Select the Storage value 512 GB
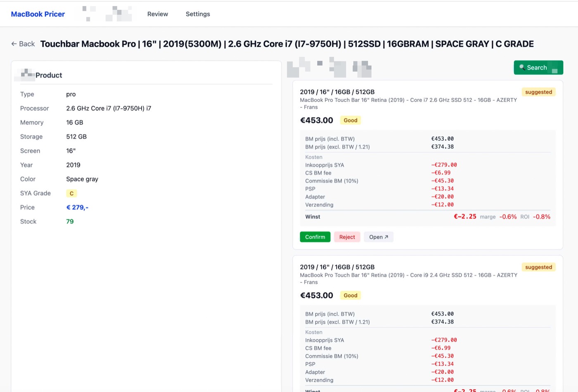Screen dimensions: 578x392 coord(76,137)
